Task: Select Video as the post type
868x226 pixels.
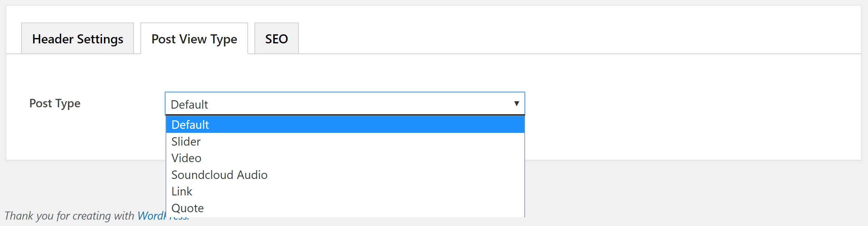Action: coord(186,158)
